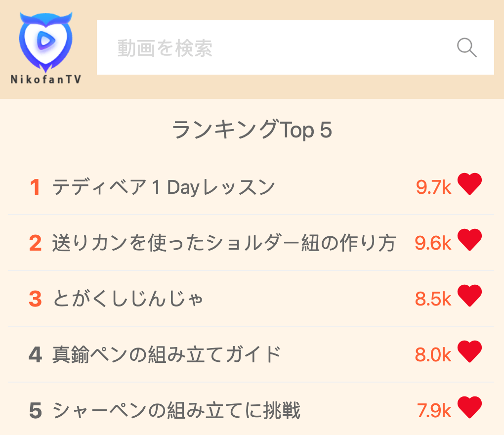
Task: Open 送りカンを使ったショルダー紐の作り方
Action: (224, 243)
